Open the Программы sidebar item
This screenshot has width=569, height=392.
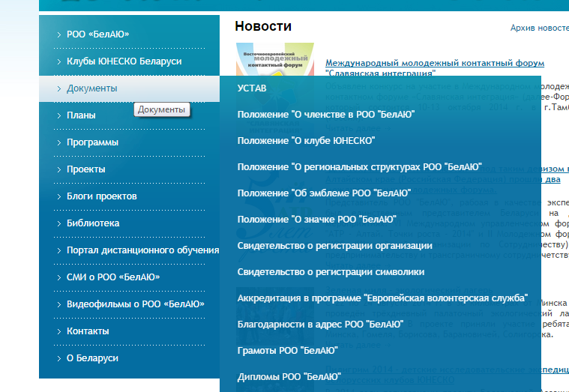pyautogui.click(x=92, y=142)
